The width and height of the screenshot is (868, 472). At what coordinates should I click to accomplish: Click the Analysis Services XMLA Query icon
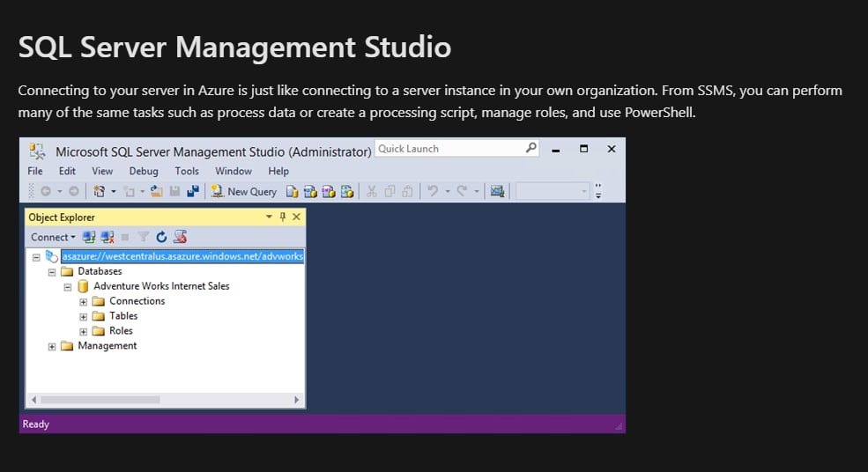347,191
